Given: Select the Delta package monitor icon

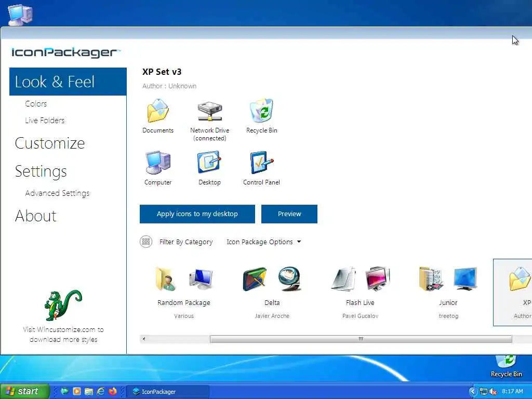Looking at the screenshot, I should 290,279.
